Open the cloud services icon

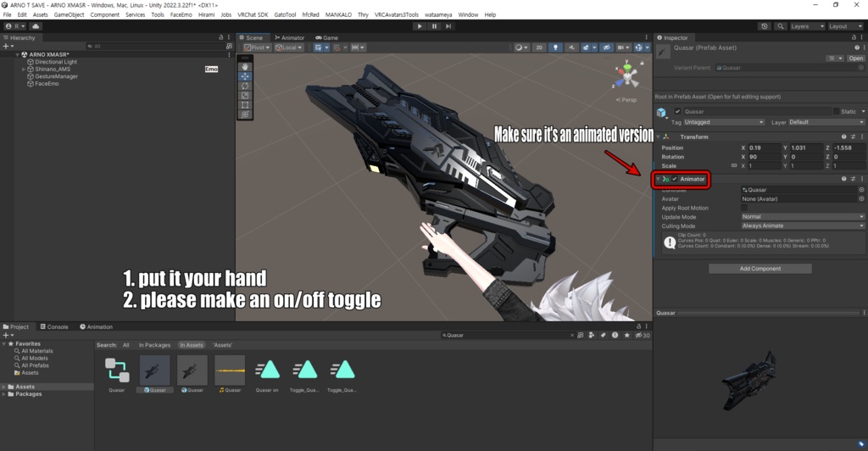36,26
